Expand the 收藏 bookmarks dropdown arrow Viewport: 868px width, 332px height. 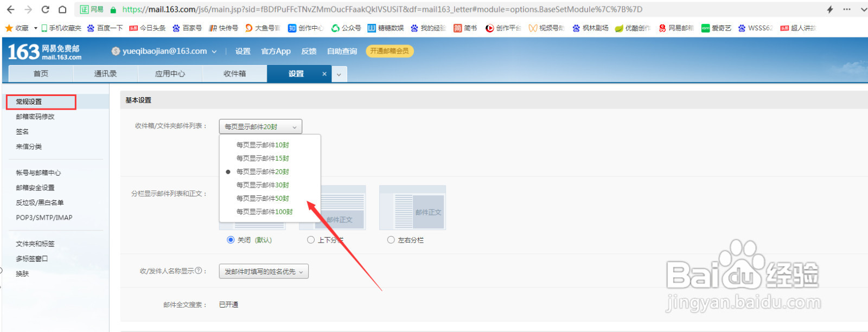[x=36, y=28]
